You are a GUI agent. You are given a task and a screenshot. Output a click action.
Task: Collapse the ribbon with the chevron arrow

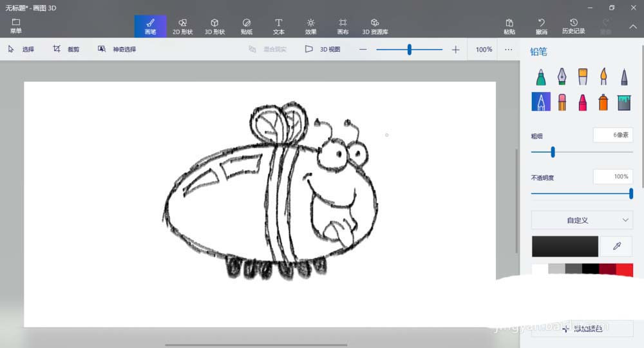633,26
